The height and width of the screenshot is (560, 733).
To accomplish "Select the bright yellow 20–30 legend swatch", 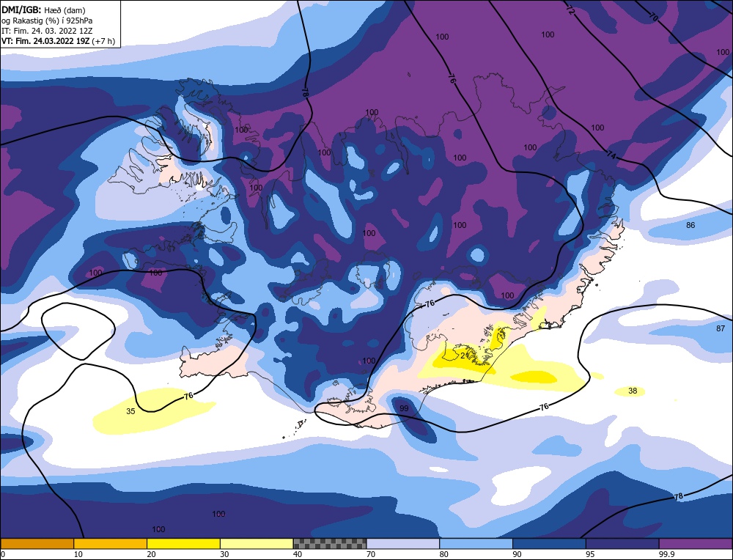I will pos(184,544).
